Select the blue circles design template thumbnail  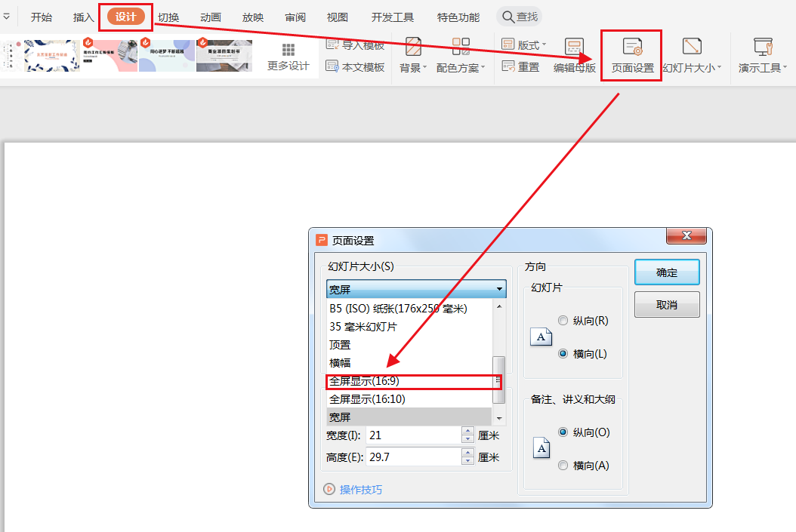167,56
